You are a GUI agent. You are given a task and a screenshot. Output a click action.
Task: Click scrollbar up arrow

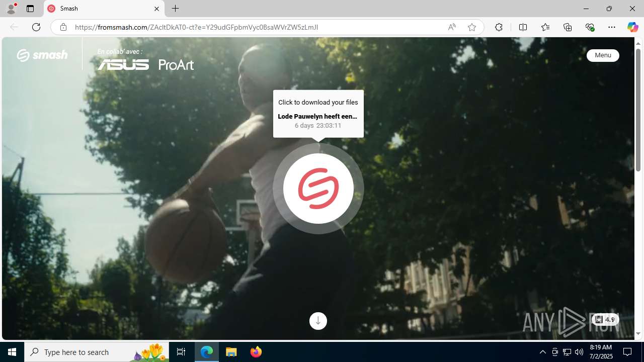(x=638, y=43)
